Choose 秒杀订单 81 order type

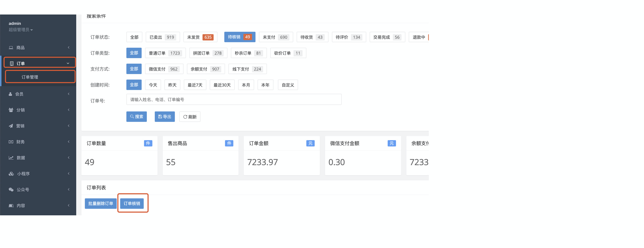249,53
